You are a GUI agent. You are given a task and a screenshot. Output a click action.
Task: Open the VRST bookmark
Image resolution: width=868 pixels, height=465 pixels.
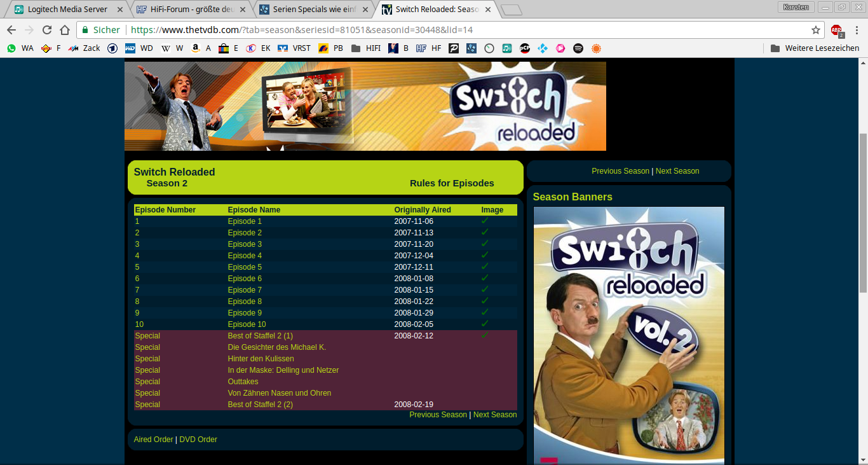[294, 48]
